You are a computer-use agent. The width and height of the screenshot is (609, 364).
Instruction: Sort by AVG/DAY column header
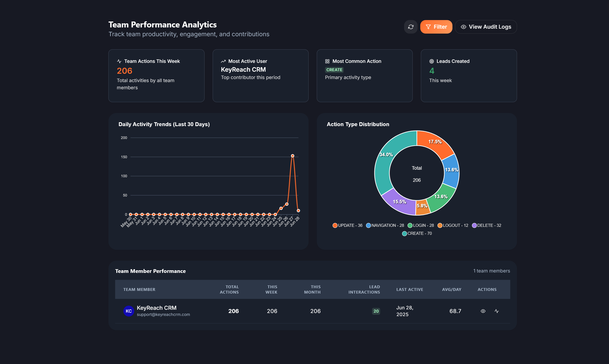pos(452,289)
